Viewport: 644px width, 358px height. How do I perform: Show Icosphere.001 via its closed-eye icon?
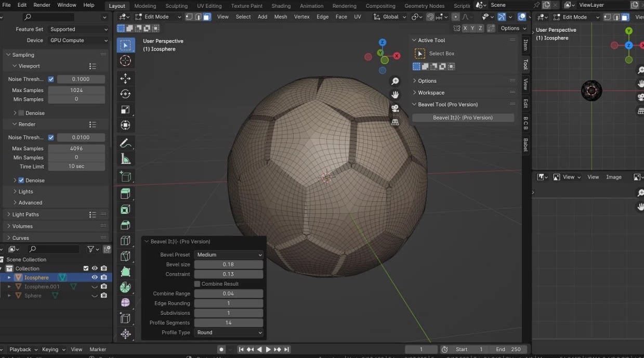pos(95,287)
